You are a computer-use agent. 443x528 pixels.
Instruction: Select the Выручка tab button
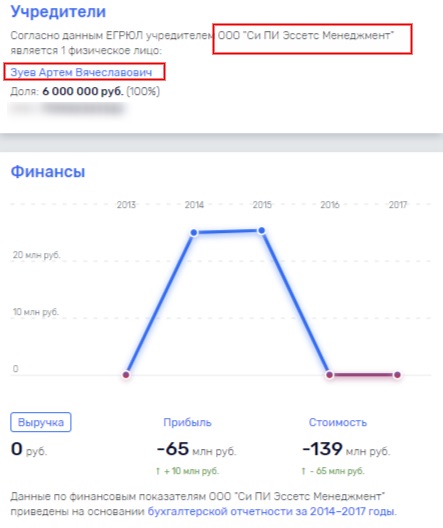pos(41,422)
